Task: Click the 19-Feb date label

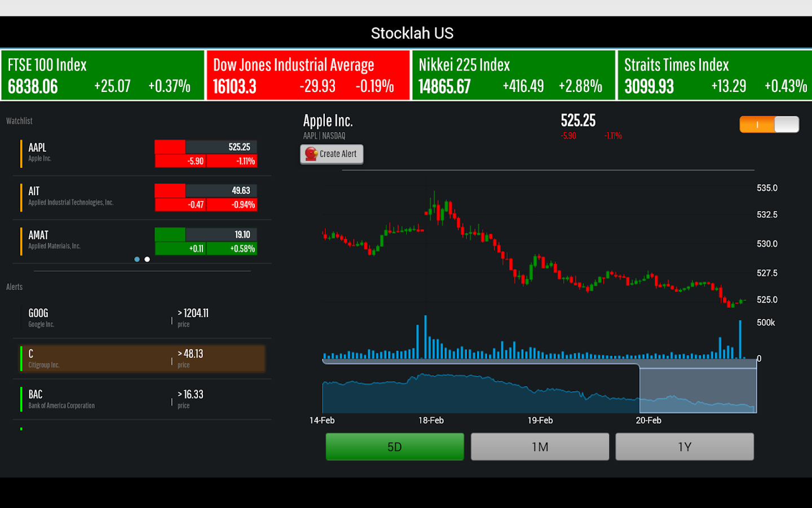Action: pos(540,421)
